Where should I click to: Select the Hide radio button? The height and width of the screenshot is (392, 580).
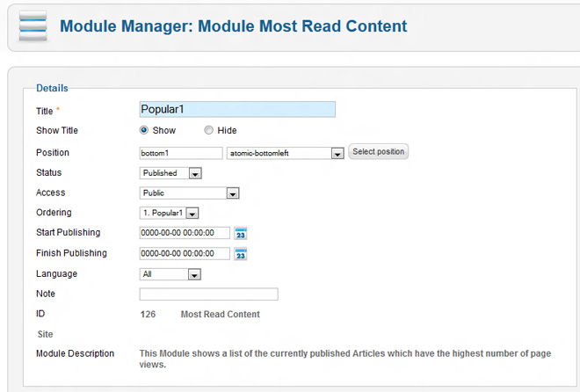(x=208, y=131)
